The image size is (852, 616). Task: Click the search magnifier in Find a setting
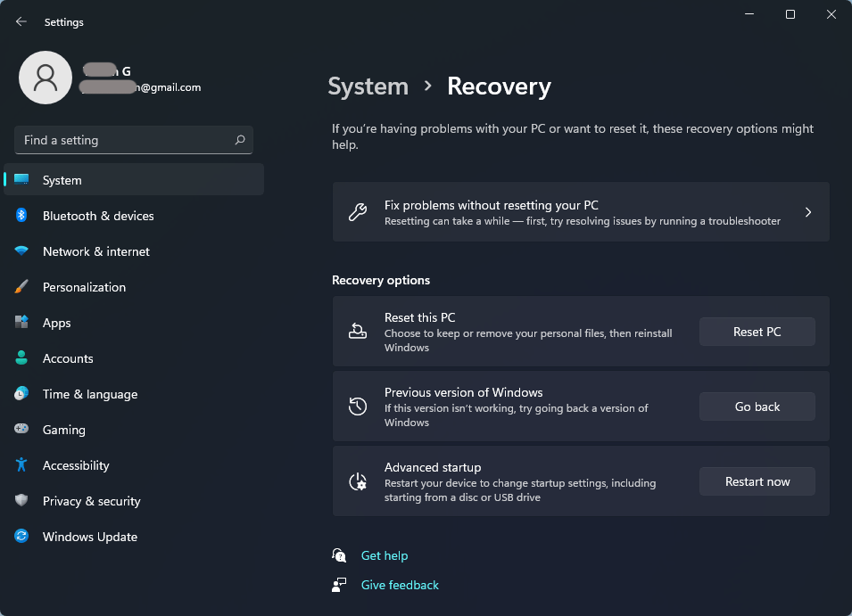(x=240, y=140)
